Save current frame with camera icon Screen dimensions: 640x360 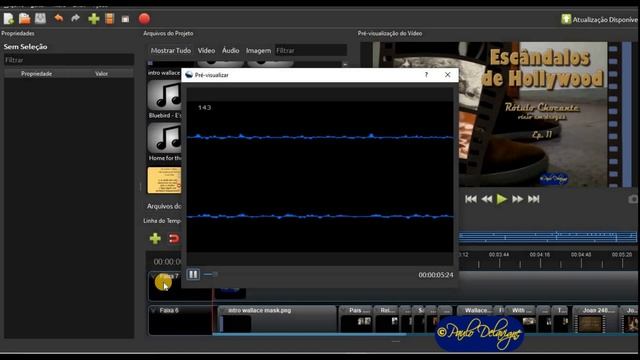633,199
